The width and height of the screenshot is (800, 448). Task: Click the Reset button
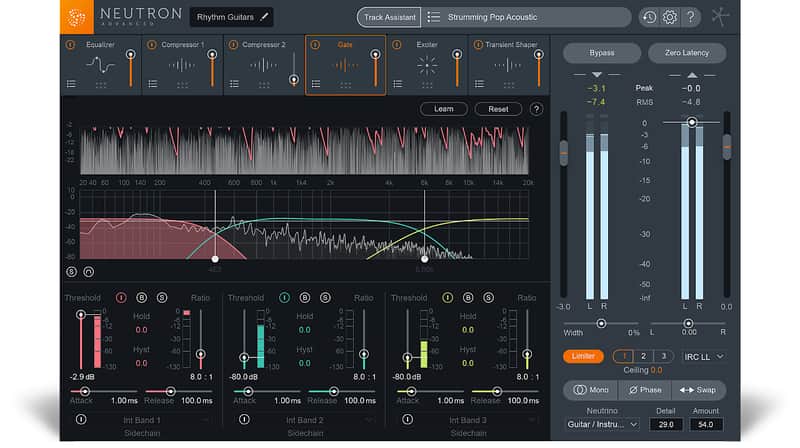coord(498,109)
